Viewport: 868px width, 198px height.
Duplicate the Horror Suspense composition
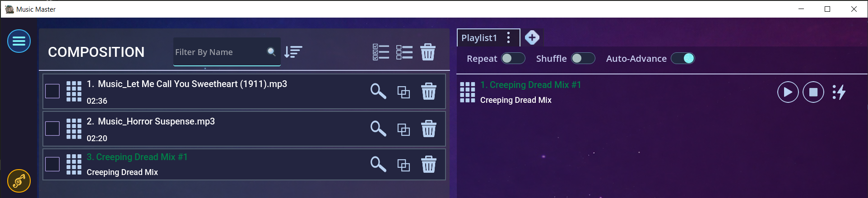(x=403, y=129)
